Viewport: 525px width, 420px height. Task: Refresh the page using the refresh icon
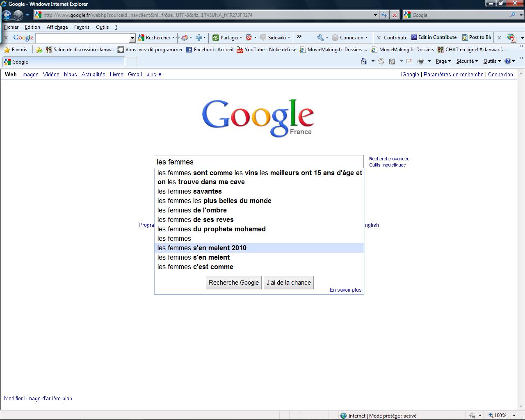tap(384, 15)
